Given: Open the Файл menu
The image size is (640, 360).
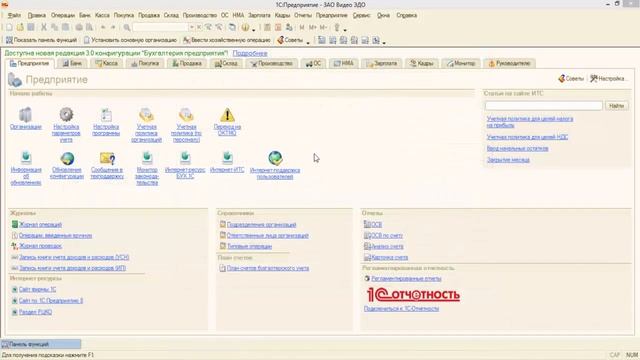Looking at the screenshot, I should click(x=14, y=16).
